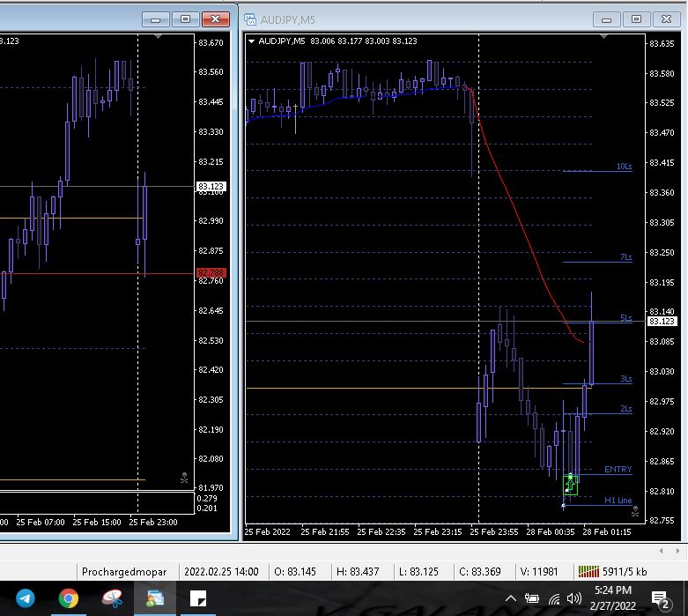Click the C: 83.369 status bar value
The width and height of the screenshot is (688, 616).
(479, 572)
